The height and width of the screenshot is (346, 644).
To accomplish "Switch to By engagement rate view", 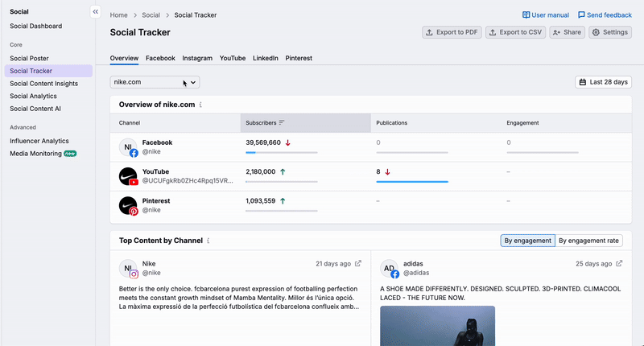I will [x=588, y=241].
